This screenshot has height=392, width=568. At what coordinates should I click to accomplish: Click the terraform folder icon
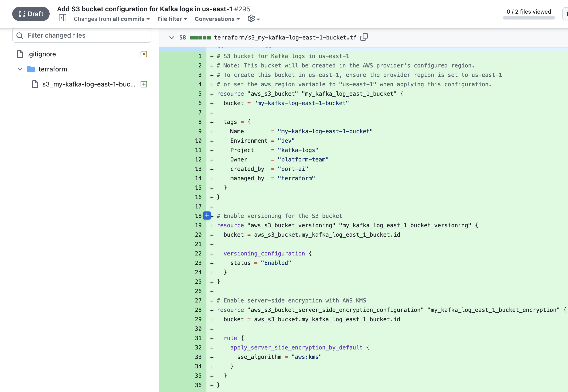pos(31,69)
